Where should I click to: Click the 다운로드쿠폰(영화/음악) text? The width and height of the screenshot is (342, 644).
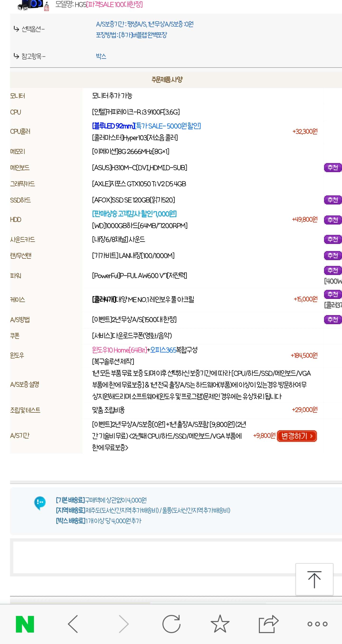coord(132,336)
